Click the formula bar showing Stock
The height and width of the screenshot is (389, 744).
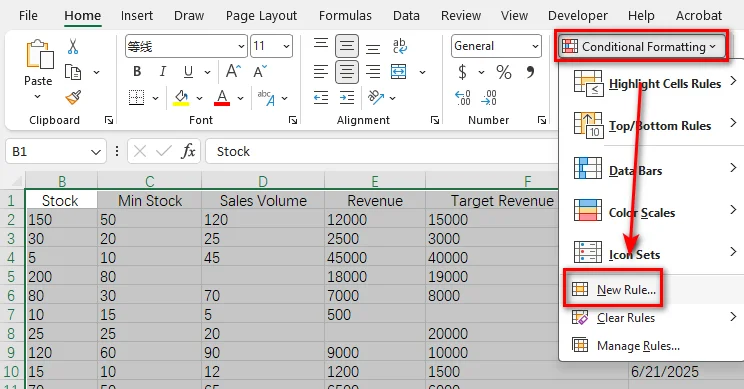381,151
